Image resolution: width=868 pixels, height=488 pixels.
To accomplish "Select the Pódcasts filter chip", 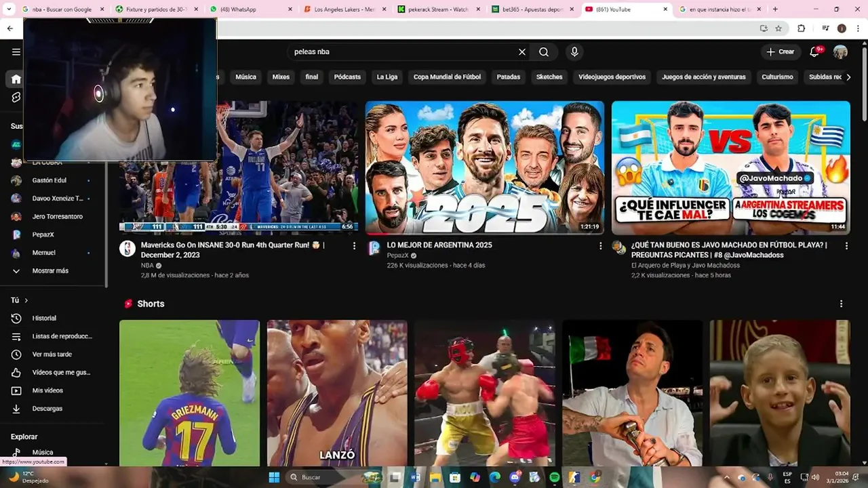I will 347,77.
